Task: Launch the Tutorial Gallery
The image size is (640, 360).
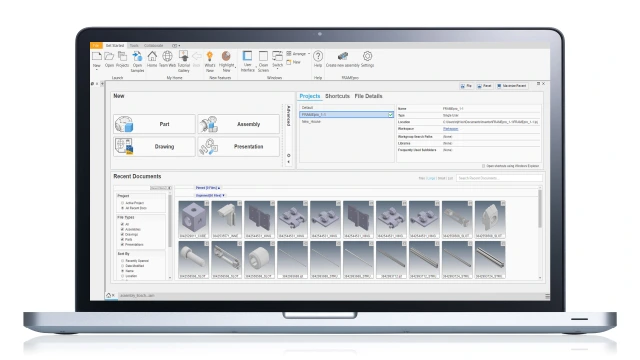Action: point(183,56)
